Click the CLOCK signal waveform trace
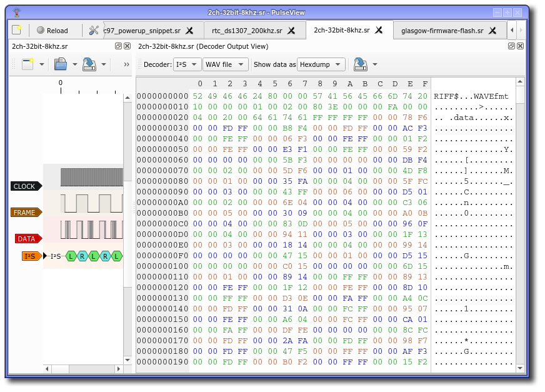This screenshot has width=545, height=392. pyautogui.click(x=92, y=177)
